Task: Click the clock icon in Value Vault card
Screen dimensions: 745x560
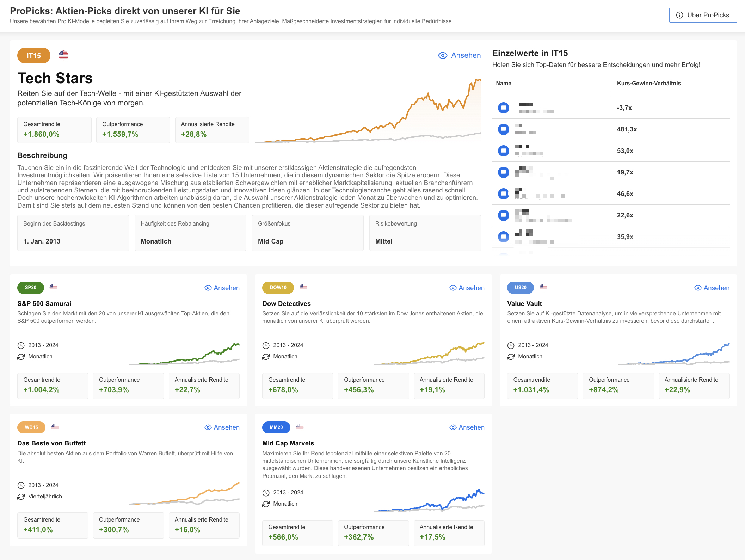Action: (511, 345)
